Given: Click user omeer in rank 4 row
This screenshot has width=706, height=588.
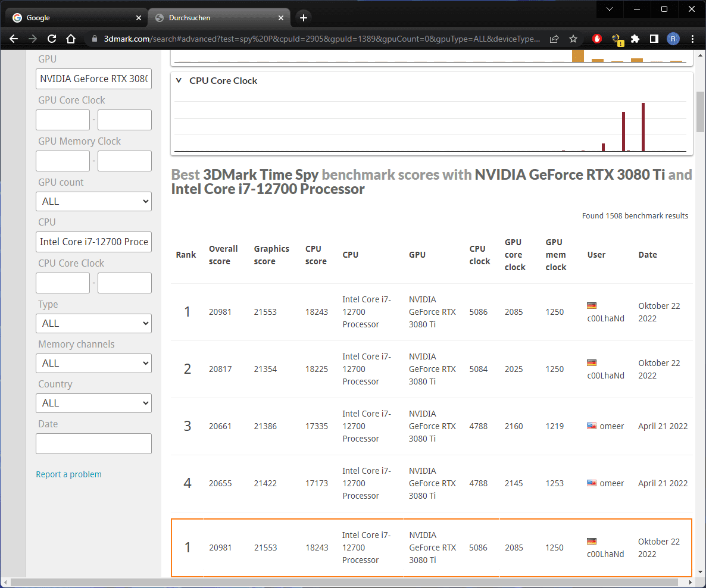Looking at the screenshot, I should tap(611, 483).
